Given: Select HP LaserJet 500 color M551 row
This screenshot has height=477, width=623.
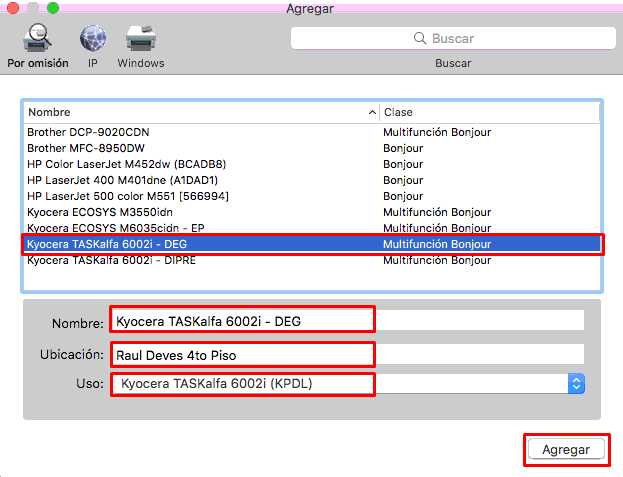Looking at the screenshot, I should click(312, 196).
